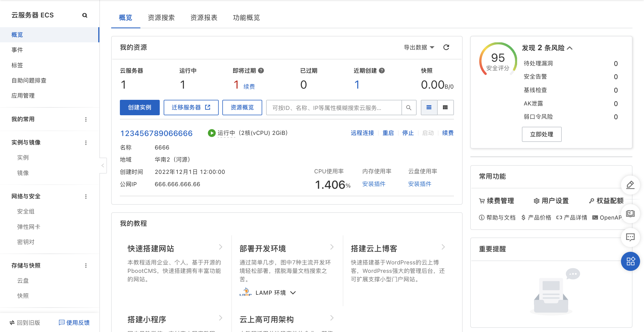This screenshot has height=332, width=644.
Task: Switch to the 资源搜索 tab
Action: (x=161, y=18)
